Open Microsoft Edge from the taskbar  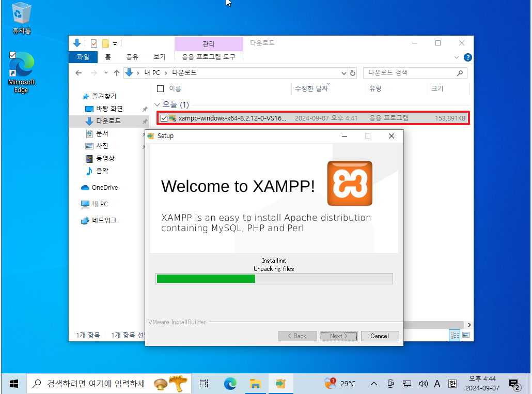coord(230,384)
